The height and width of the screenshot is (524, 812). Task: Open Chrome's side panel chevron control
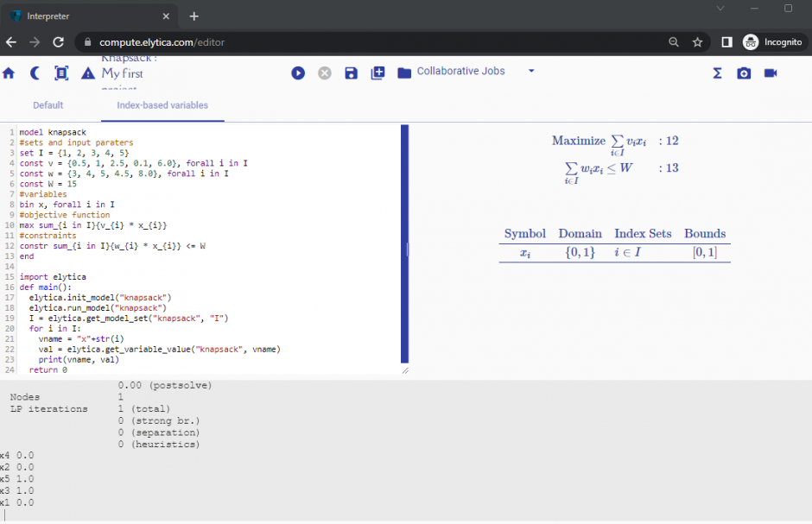pos(726,41)
